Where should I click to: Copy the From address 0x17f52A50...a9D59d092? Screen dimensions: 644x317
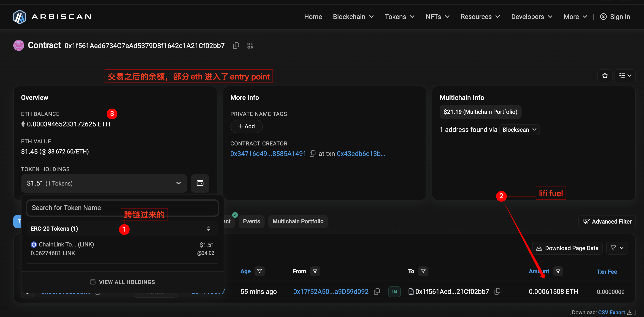[x=377, y=291]
